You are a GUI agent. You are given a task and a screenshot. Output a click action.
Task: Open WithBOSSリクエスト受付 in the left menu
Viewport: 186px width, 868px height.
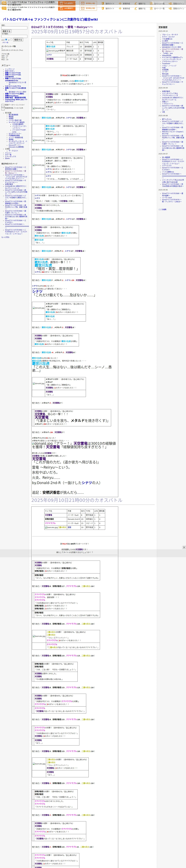17,83
